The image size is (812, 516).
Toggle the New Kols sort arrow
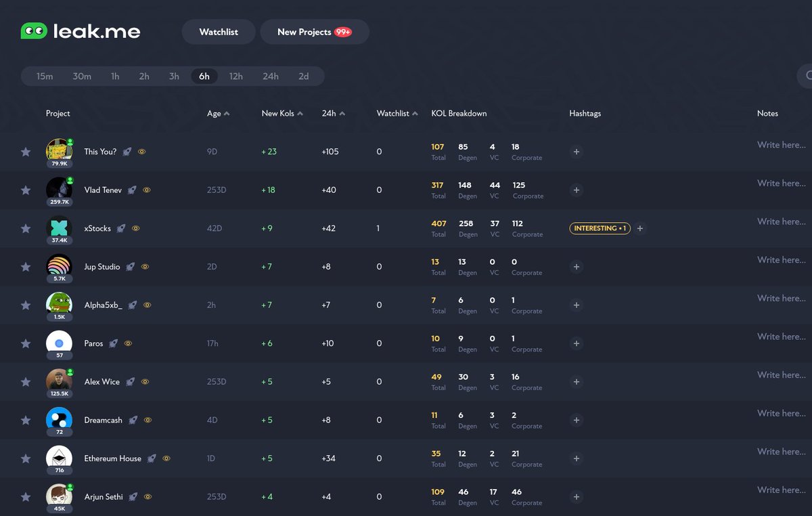click(300, 113)
